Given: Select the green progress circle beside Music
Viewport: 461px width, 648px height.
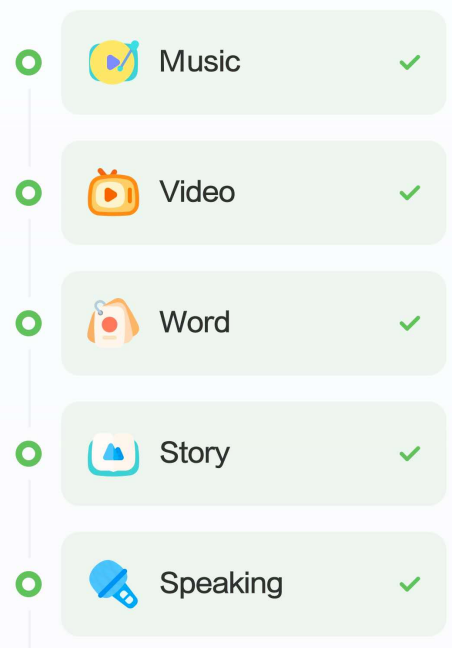Looking at the screenshot, I should click(x=29, y=62).
